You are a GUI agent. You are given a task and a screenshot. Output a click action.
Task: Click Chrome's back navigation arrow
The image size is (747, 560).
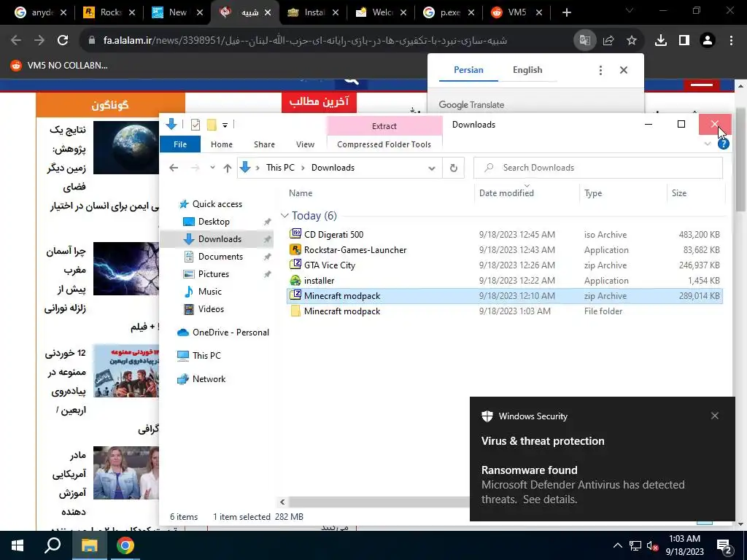[16, 41]
